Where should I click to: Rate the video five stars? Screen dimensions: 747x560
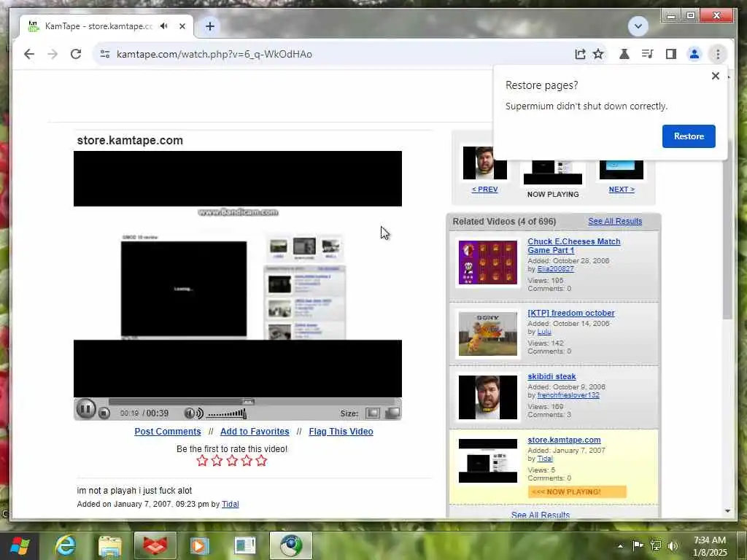point(261,461)
